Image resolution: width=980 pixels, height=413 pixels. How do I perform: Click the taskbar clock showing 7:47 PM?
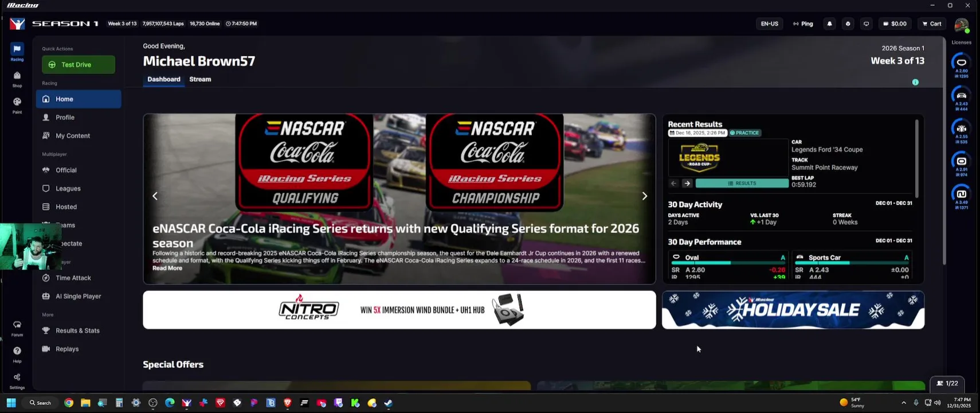959,403
